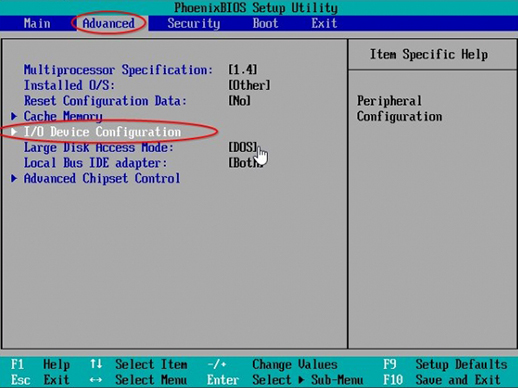Open the Cache Memory submenu
Viewport: 518px width, 388px height.
point(63,116)
